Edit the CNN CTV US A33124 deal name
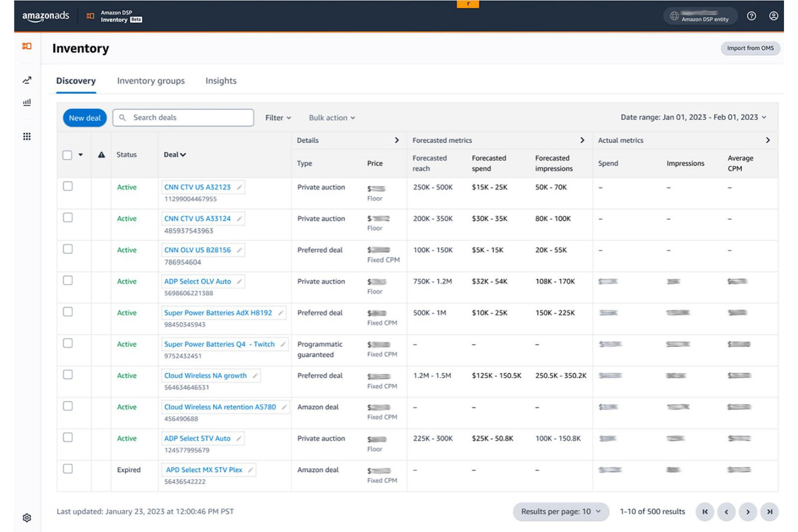798x532 pixels. pyautogui.click(x=239, y=219)
